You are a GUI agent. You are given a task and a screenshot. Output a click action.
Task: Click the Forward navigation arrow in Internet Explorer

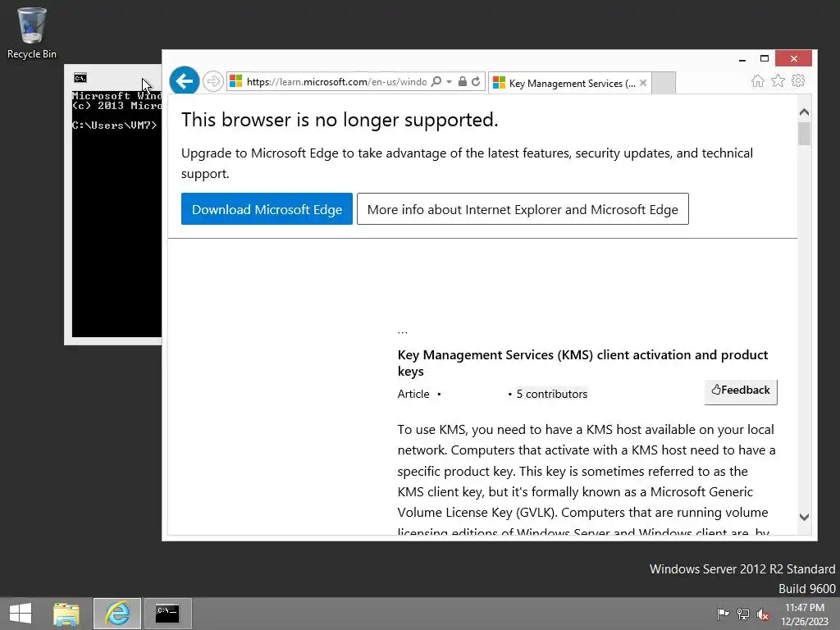(213, 81)
